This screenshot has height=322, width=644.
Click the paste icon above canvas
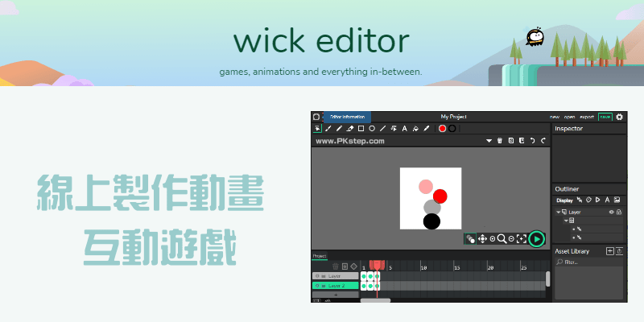point(522,141)
